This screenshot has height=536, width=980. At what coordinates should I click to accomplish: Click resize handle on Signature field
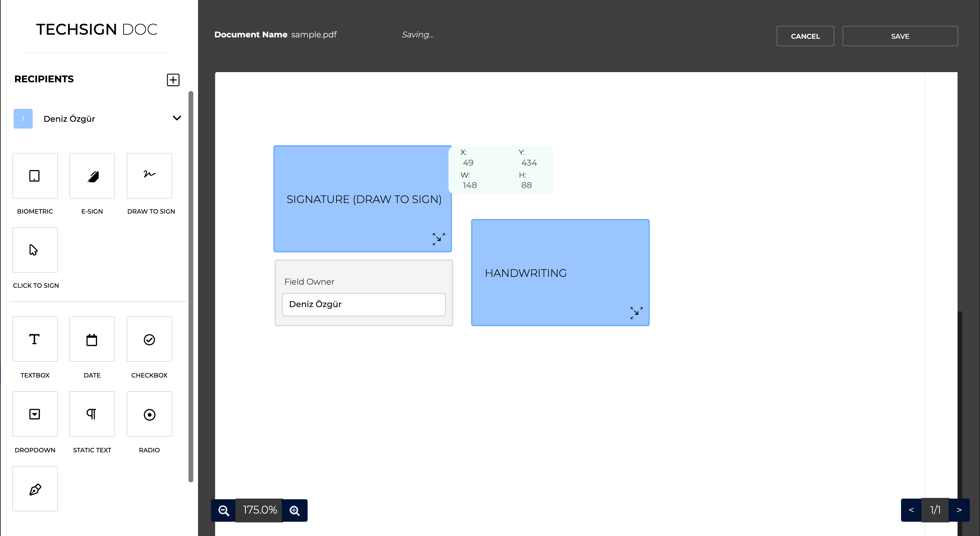tap(439, 239)
